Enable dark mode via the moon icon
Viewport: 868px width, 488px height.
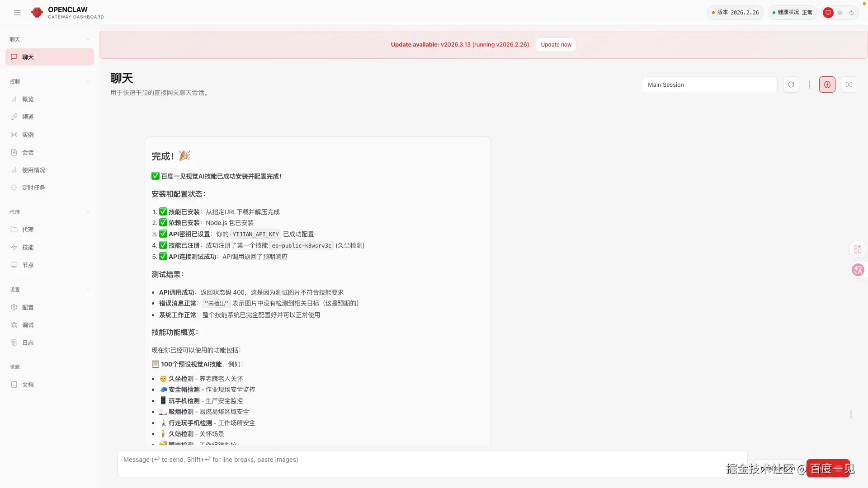(852, 13)
